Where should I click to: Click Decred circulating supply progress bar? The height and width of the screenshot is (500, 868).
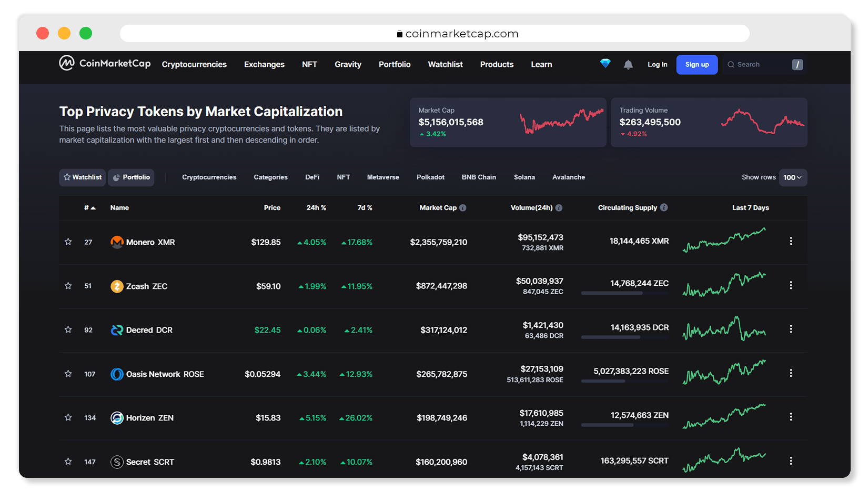[625, 337]
